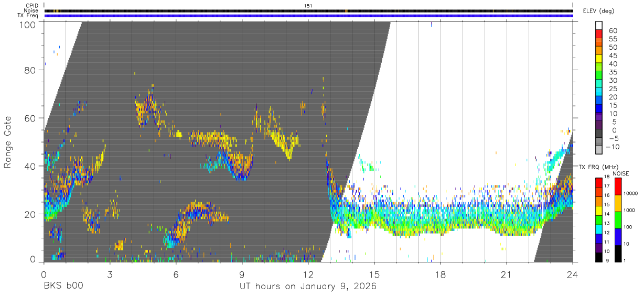Click the x-axis tick label '3'
Viewport: 644px width, 297px height.
coord(110,273)
